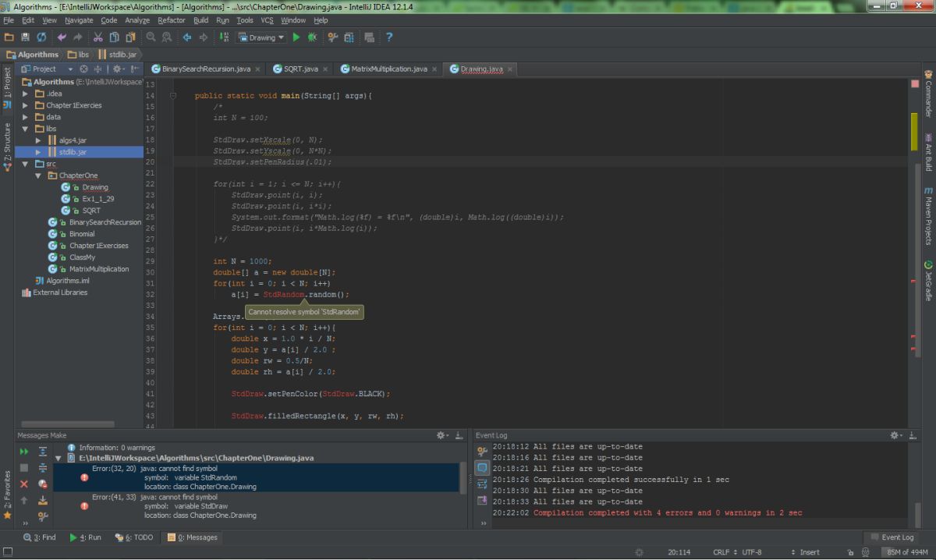Toggle the Hector inspector icon in status bar
Image resolution: width=936 pixels, height=560 pixels.
[864, 552]
